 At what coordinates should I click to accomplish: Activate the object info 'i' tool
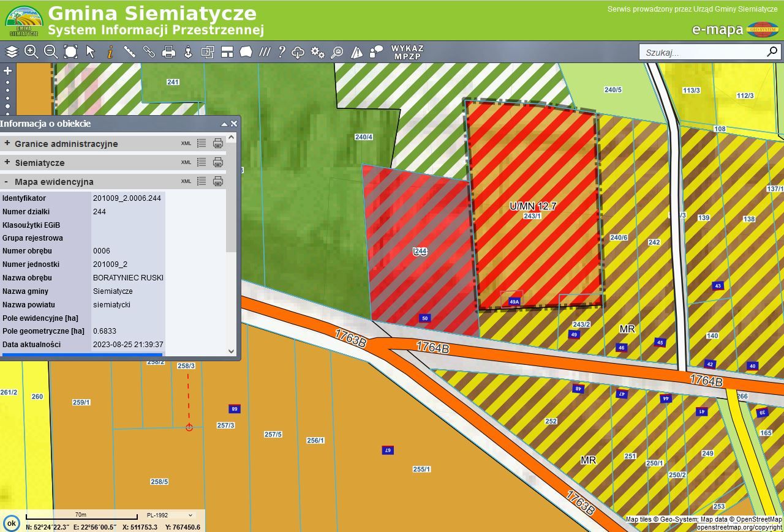click(110, 52)
